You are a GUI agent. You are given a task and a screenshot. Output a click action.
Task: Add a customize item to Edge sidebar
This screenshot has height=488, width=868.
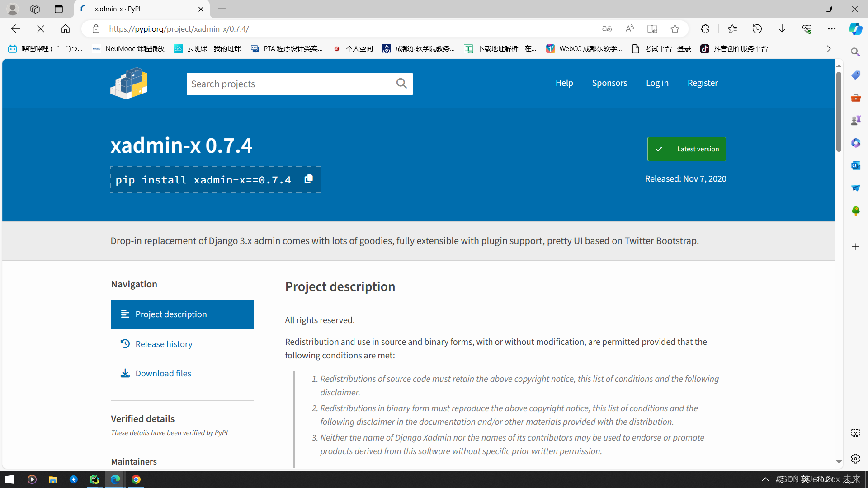855,247
